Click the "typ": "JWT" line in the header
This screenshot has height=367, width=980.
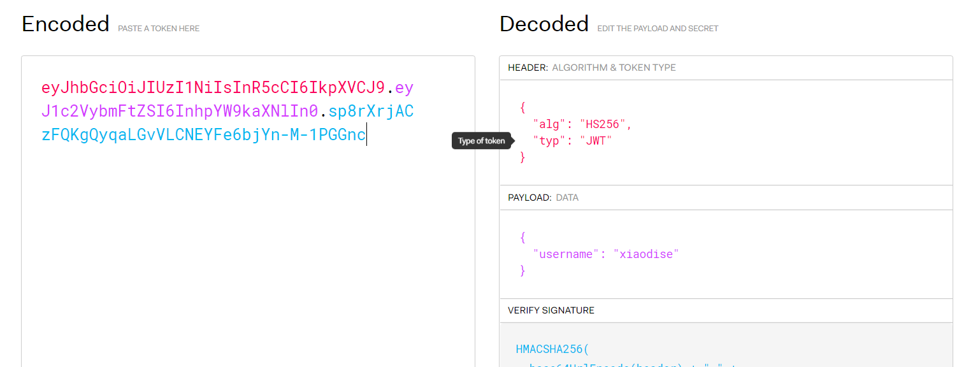point(572,141)
